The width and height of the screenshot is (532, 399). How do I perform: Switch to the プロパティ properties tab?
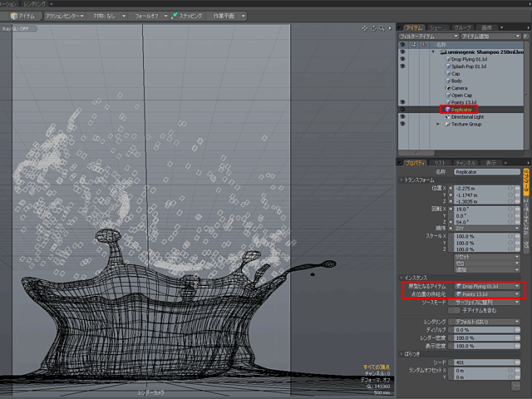pos(415,163)
